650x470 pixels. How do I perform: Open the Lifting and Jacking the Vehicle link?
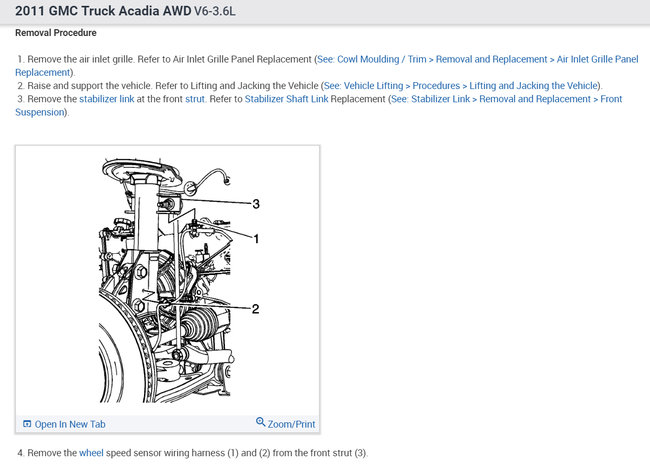pyautogui.click(x=461, y=86)
